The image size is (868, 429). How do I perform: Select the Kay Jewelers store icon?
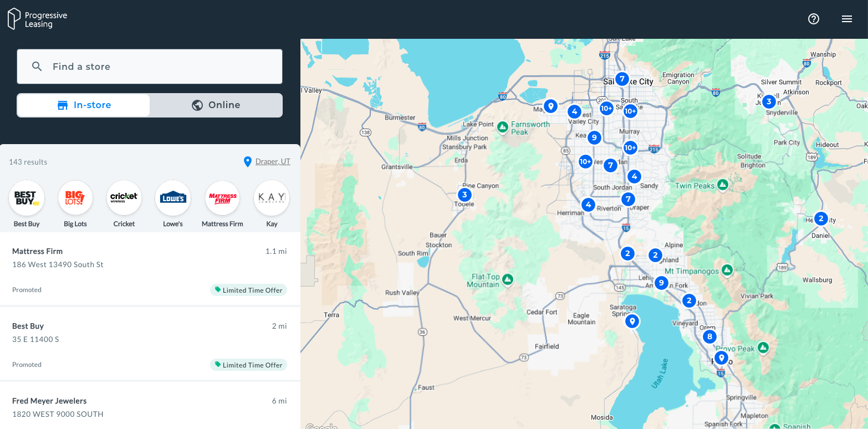pyautogui.click(x=272, y=198)
